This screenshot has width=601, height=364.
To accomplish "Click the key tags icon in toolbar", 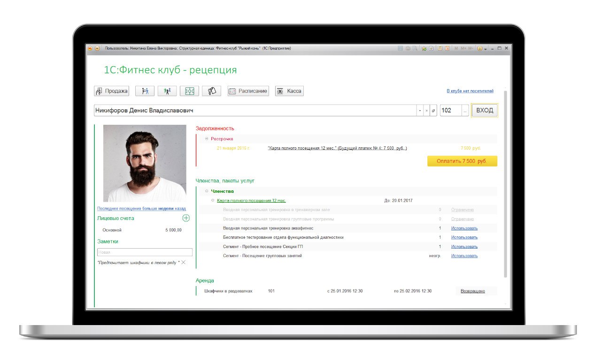I will tap(211, 91).
